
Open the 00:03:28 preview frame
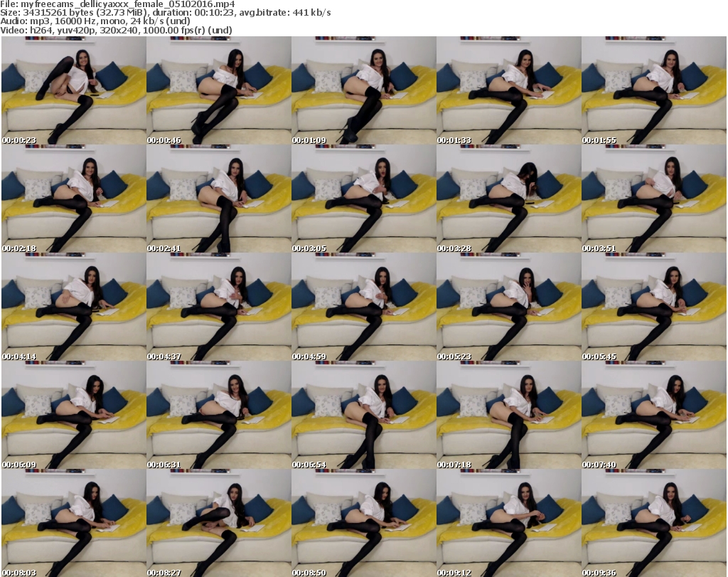[508, 199]
